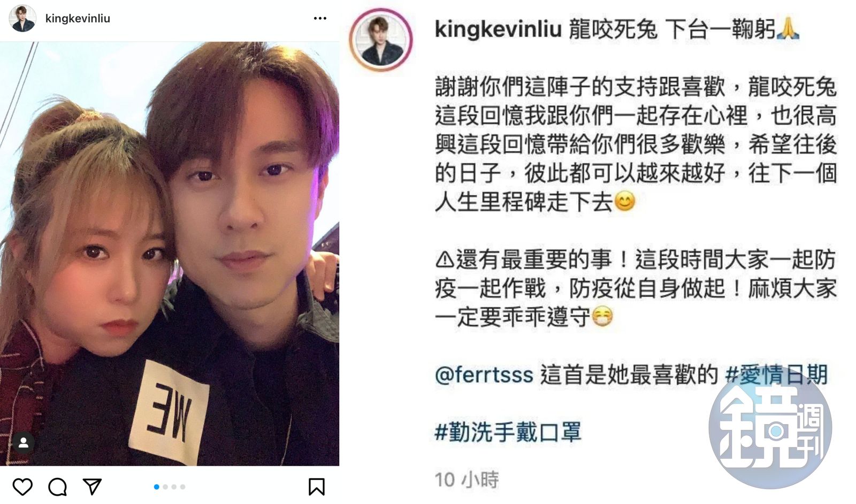This screenshot has height=504, width=856.
Task: Share post using paper plane icon
Action: click(93, 486)
